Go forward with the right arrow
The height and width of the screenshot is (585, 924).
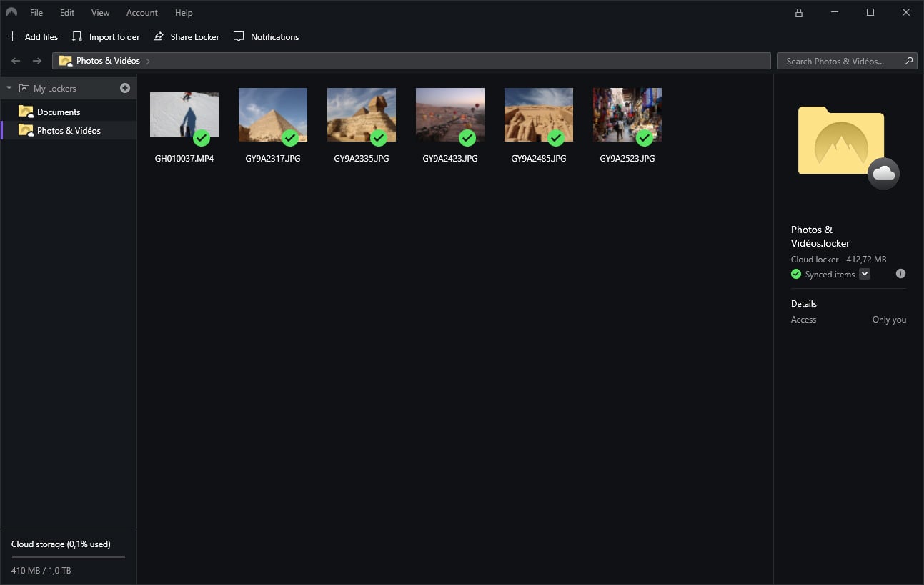(37, 61)
